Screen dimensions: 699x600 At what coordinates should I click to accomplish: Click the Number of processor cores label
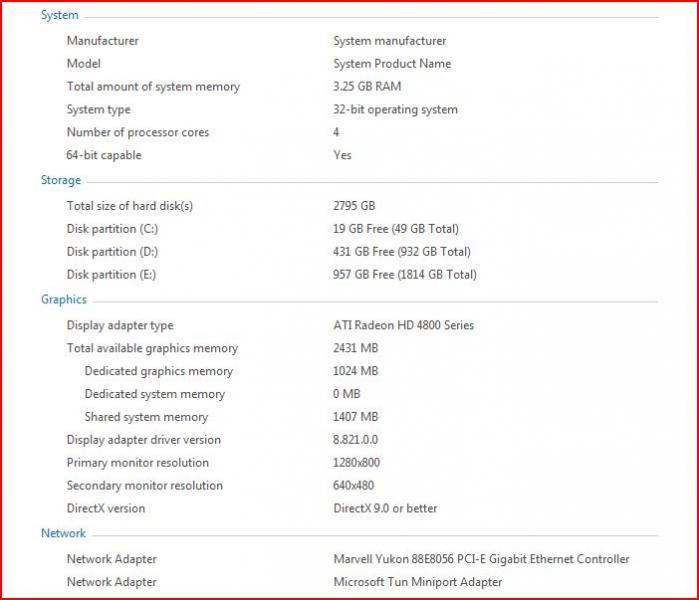pyautogui.click(x=138, y=132)
